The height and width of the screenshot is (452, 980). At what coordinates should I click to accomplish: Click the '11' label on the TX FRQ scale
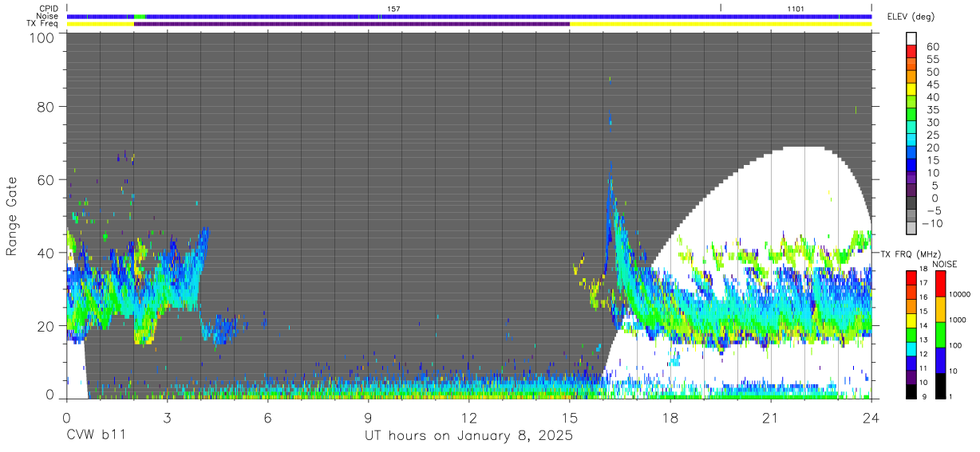925,369
